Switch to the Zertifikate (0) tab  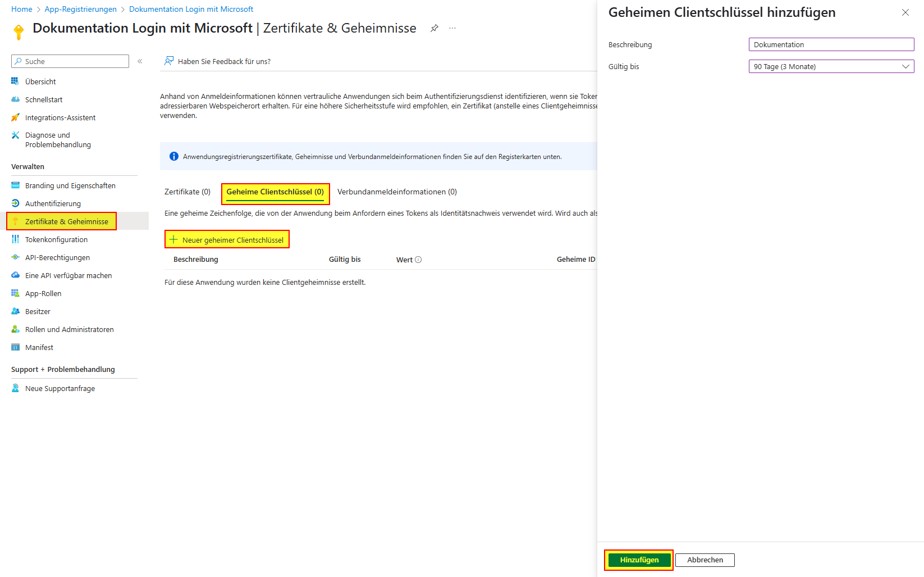[187, 192]
